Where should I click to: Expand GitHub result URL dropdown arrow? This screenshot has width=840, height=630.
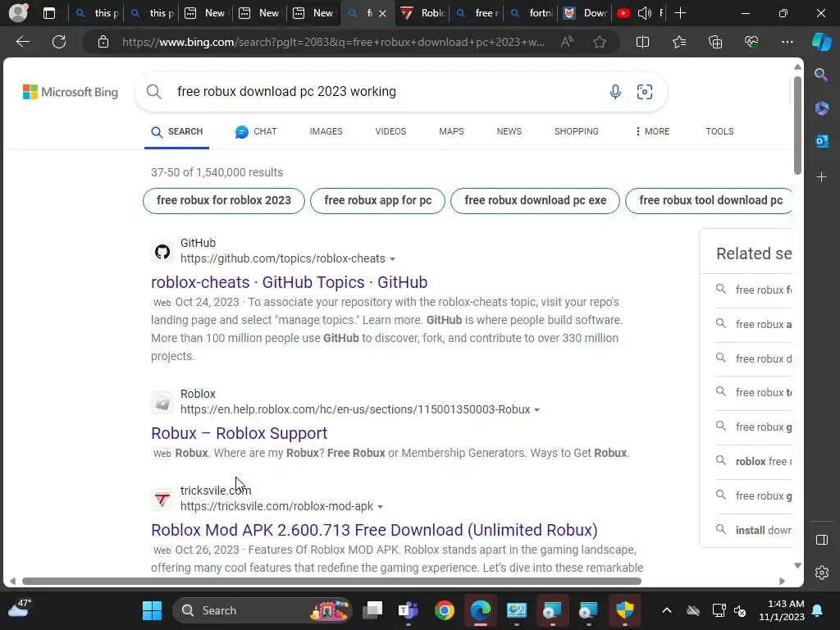[x=393, y=259]
